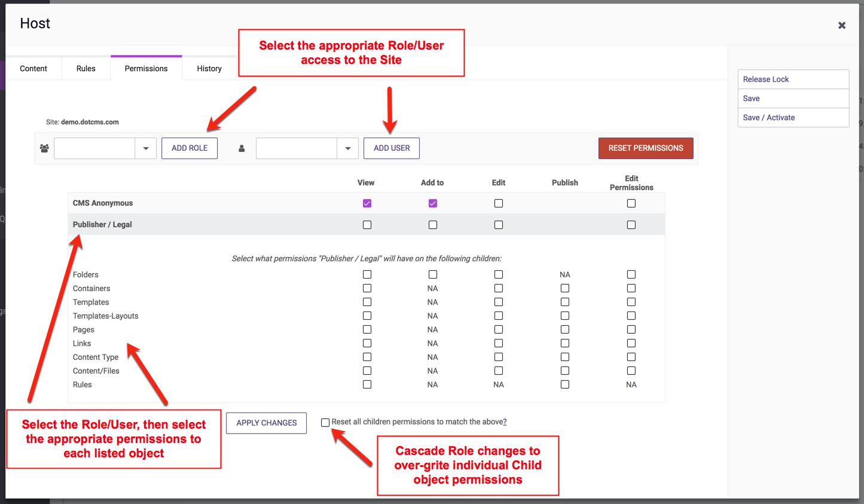
Task: Expand the role selection dropdown arrow
Action: [145, 148]
